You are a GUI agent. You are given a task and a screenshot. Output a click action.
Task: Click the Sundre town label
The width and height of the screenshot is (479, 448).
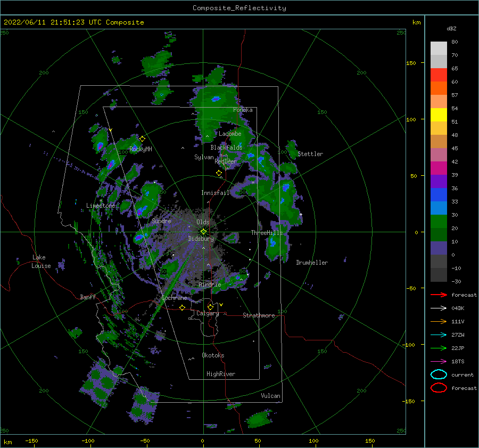(x=161, y=221)
